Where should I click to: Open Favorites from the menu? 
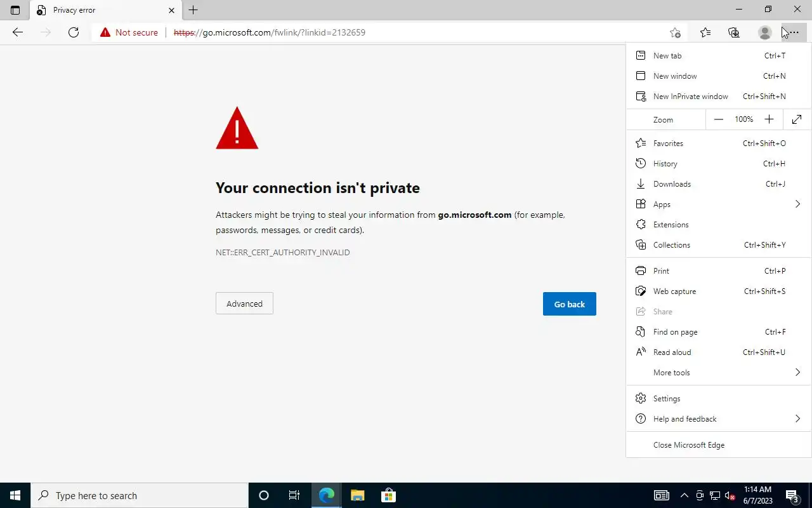tap(719, 144)
